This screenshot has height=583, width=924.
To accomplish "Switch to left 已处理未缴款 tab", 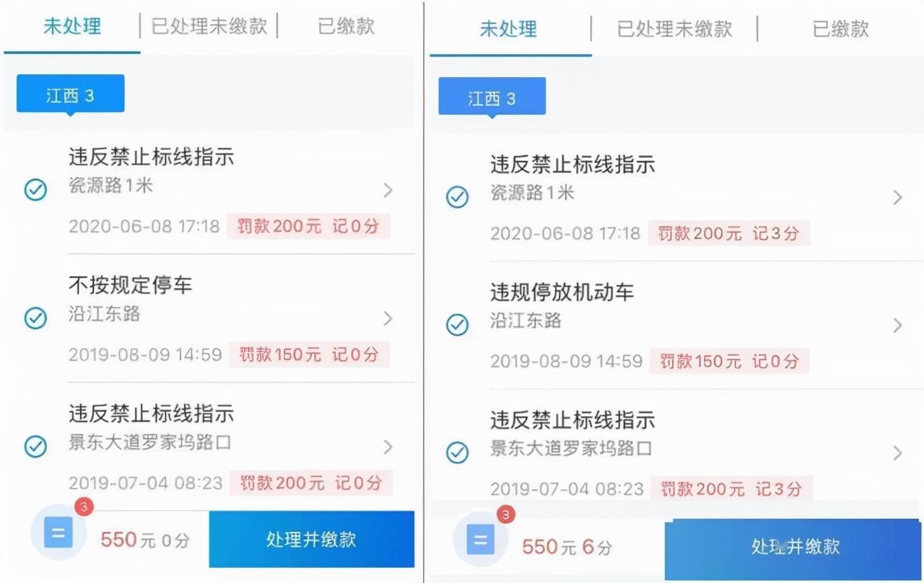I will click(x=209, y=27).
